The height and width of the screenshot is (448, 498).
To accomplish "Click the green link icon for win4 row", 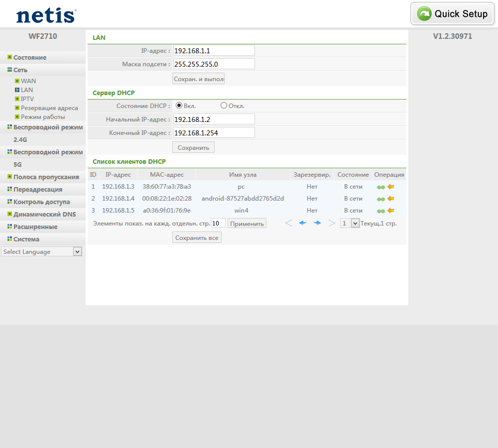I will coord(381,211).
